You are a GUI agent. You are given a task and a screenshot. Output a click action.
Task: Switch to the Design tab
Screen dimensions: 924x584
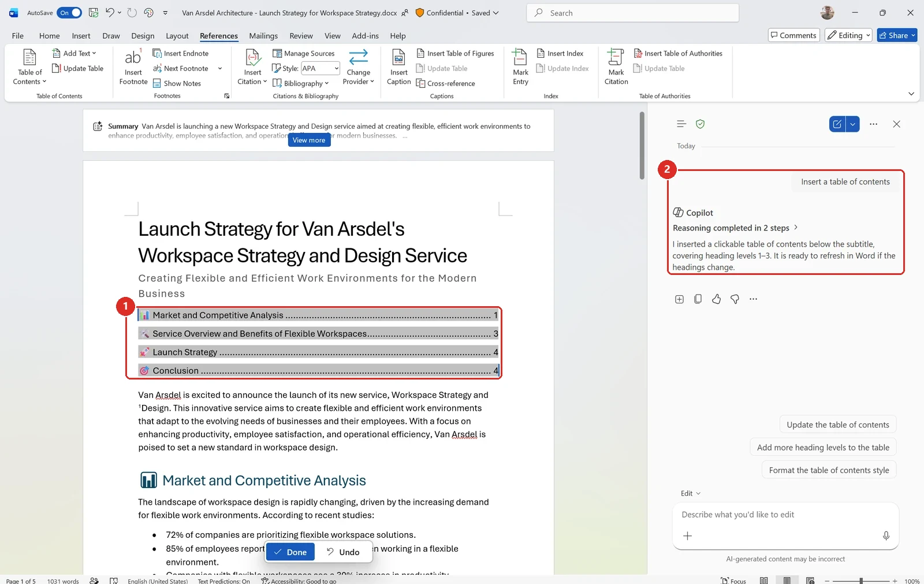coord(143,36)
